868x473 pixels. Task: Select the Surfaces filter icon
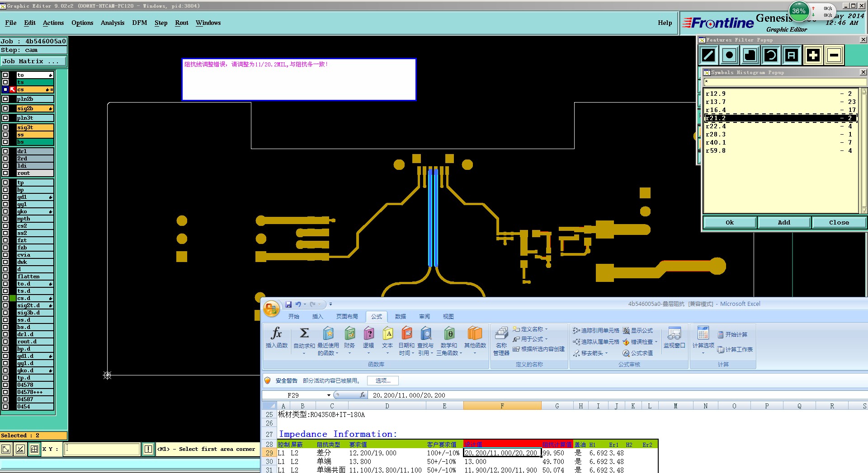pyautogui.click(x=750, y=56)
